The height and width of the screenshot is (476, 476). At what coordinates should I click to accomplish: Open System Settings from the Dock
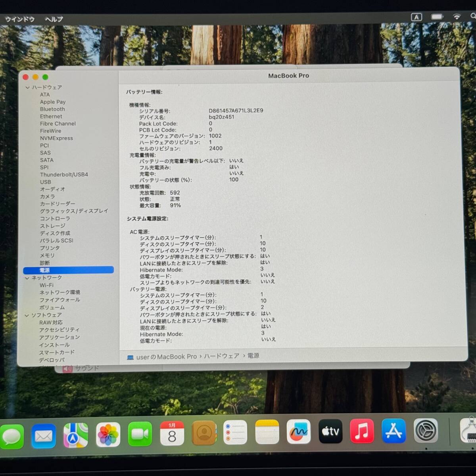click(426, 431)
